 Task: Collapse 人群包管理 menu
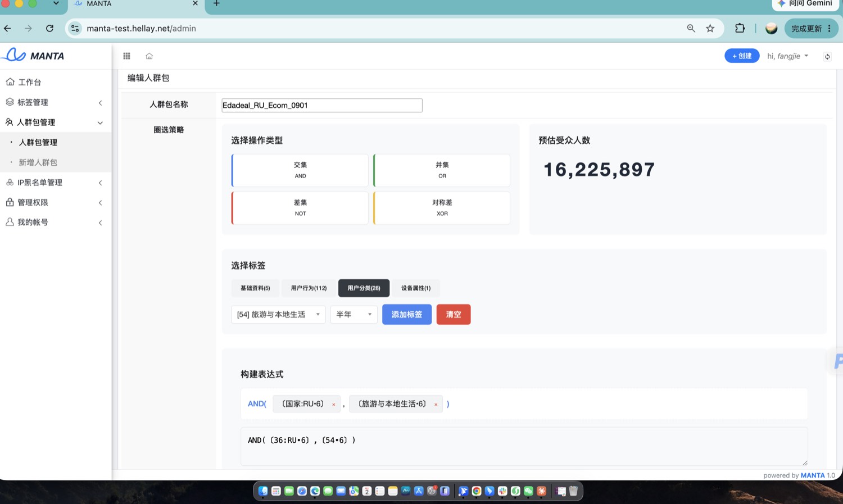56,122
